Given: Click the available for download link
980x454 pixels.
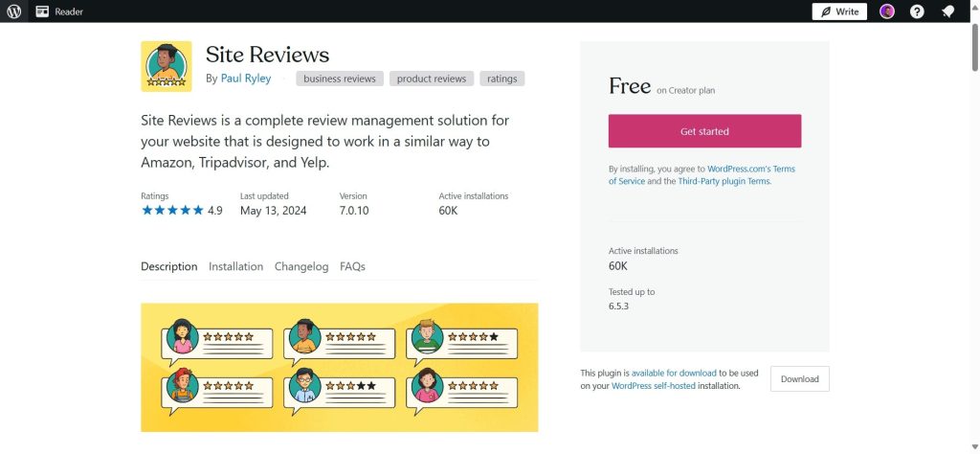Looking at the screenshot, I should (674, 373).
